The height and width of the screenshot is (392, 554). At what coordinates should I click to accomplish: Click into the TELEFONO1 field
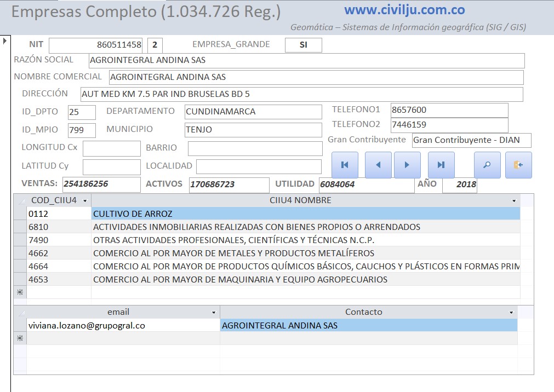pos(449,110)
